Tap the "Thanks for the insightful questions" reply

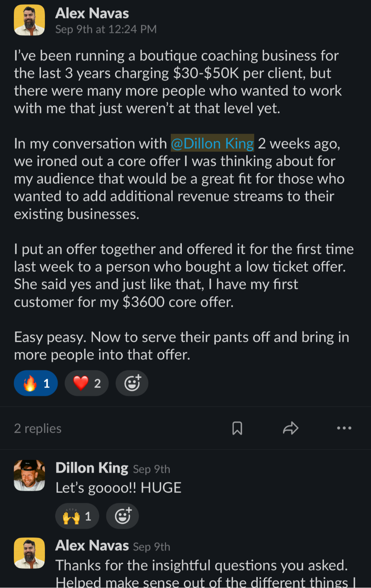(202, 566)
